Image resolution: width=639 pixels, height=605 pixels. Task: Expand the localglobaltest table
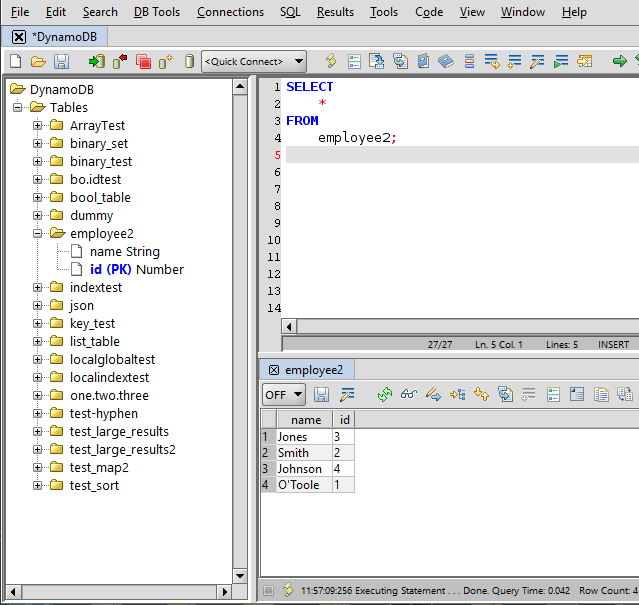(x=37, y=359)
